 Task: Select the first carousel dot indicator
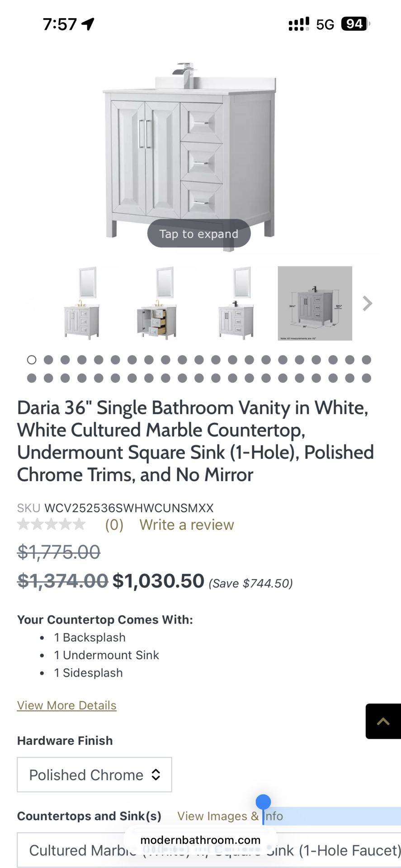click(x=32, y=360)
